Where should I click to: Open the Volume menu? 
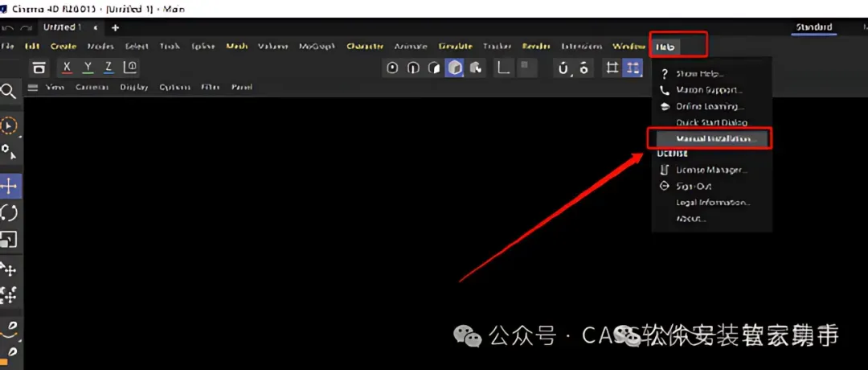pyautogui.click(x=273, y=47)
